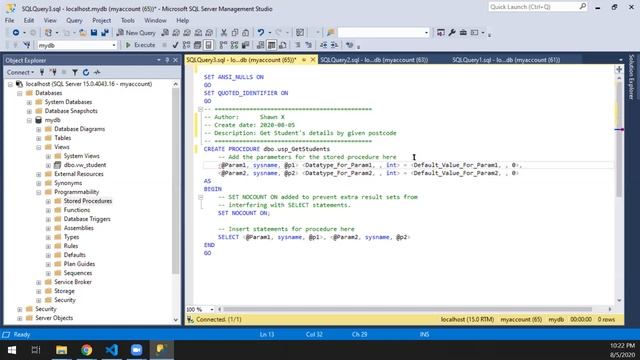The width and height of the screenshot is (640, 360).
Task: Open the Solution Explorer side tab
Action: (631, 77)
